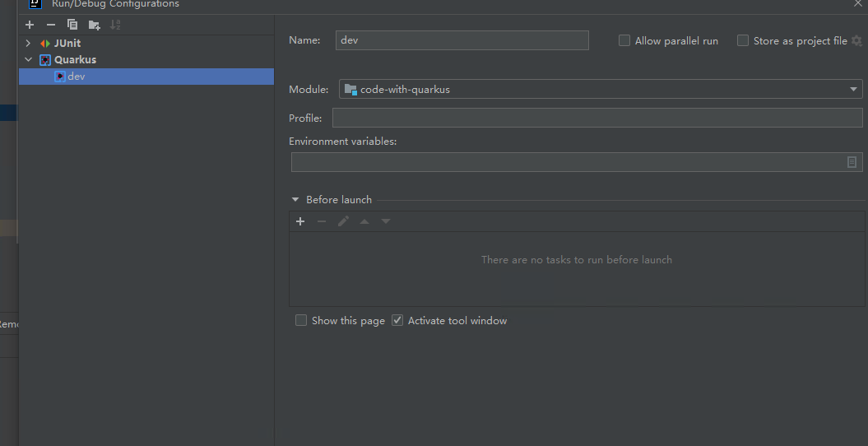Open the Store as project file settings gear
The image size is (868, 446).
pyautogui.click(x=856, y=40)
